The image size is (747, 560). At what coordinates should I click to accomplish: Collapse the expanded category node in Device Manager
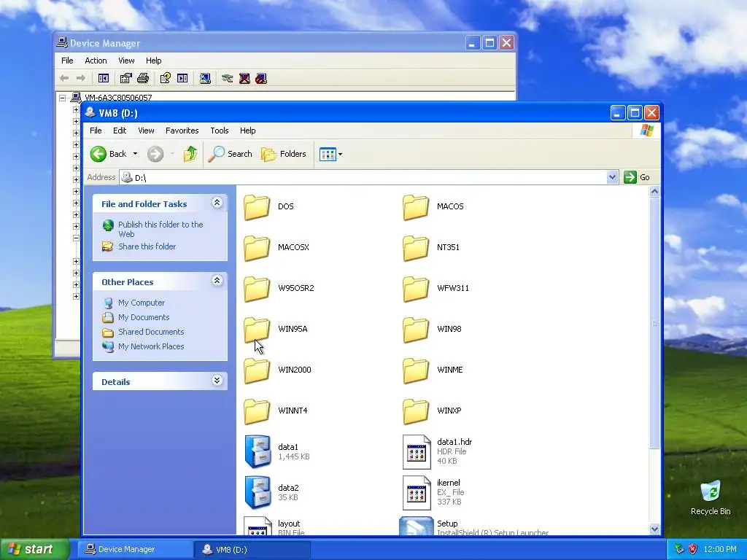click(x=76, y=238)
